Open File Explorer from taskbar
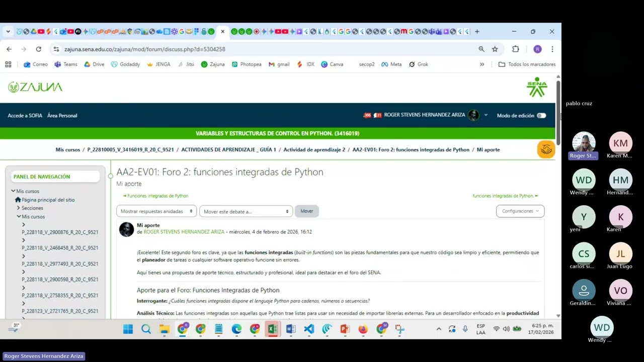The height and width of the screenshot is (362, 644). tap(164, 329)
